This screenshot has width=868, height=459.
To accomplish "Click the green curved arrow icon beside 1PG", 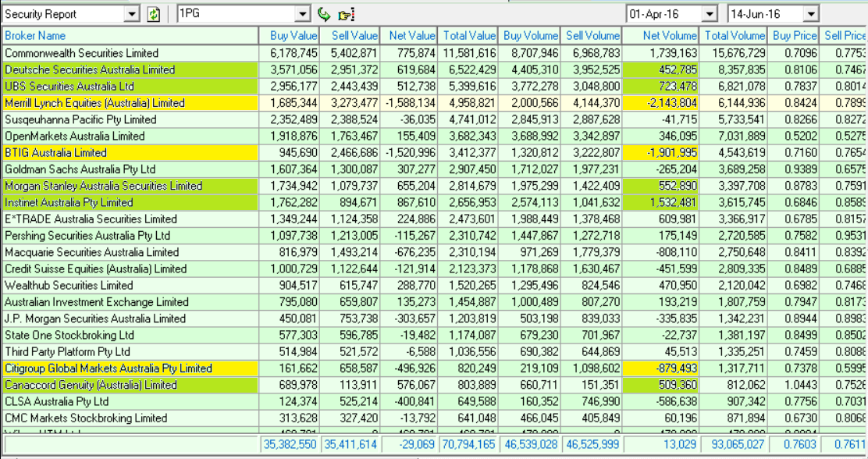I will [x=324, y=14].
